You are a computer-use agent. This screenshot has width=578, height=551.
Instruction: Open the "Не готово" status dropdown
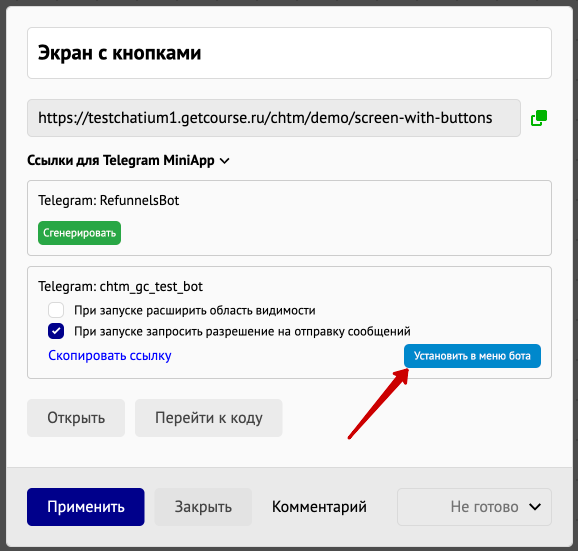tap(474, 507)
